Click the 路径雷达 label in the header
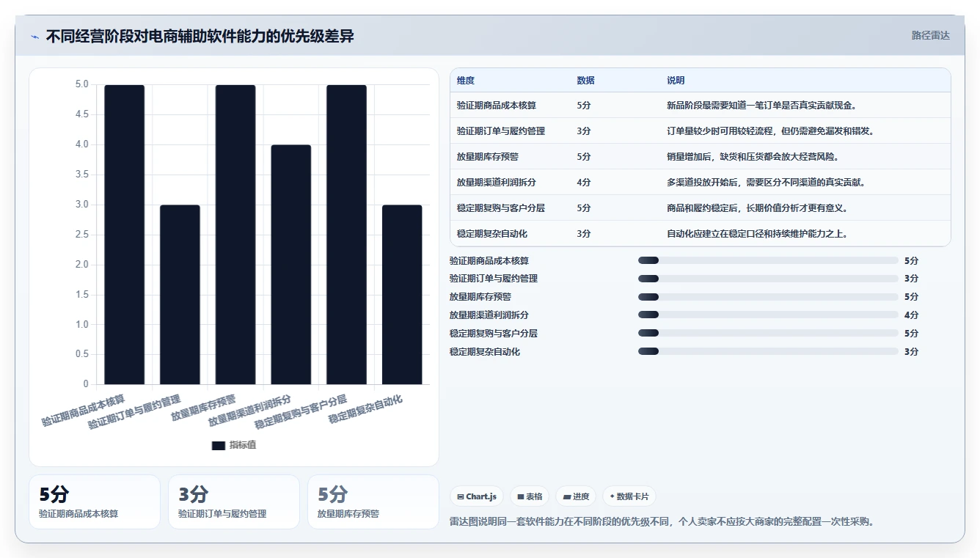Screen dimensions: 980x558 [x=931, y=35]
